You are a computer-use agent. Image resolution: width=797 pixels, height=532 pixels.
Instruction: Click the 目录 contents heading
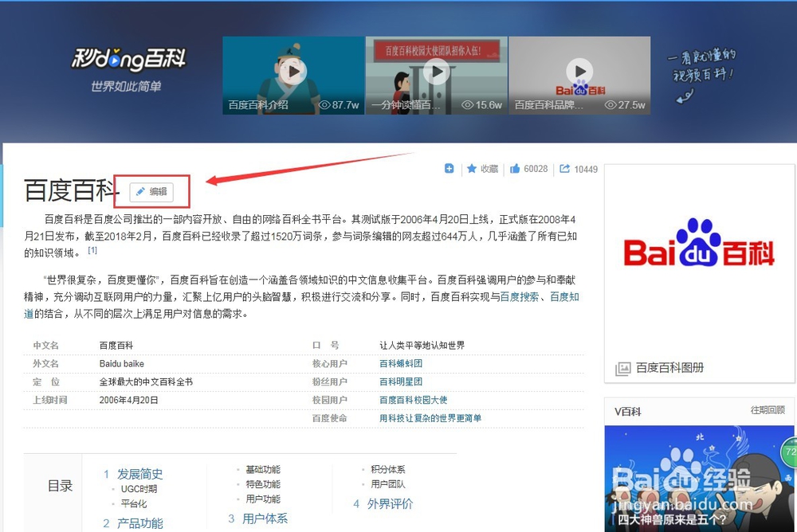[60, 487]
